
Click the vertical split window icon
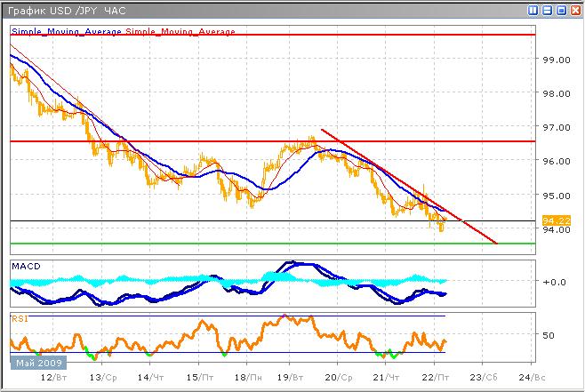coord(532,9)
